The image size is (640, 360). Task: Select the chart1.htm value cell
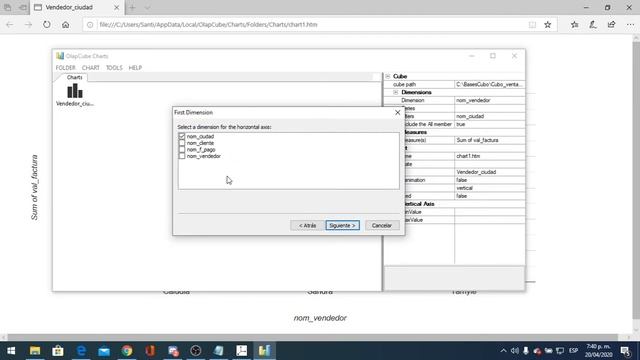pyautogui.click(x=489, y=156)
